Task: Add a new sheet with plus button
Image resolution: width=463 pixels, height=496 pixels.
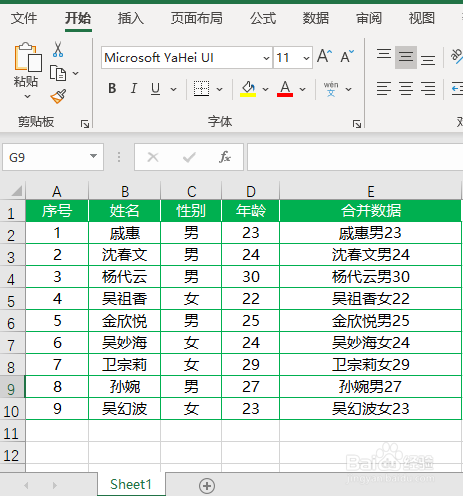Action: click(207, 486)
